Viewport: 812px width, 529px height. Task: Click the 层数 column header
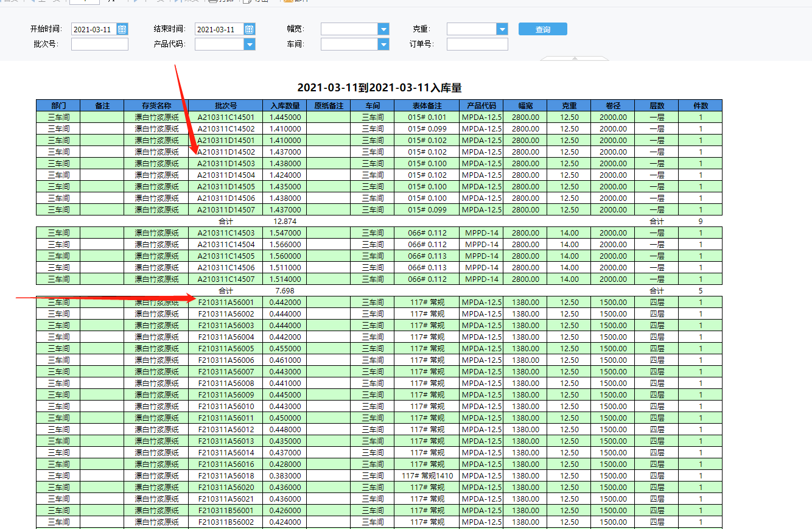[x=657, y=105]
